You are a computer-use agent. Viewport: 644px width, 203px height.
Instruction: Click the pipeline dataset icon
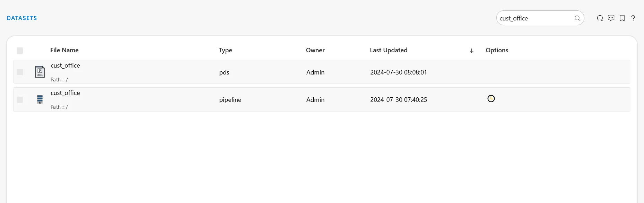pos(40,99)
